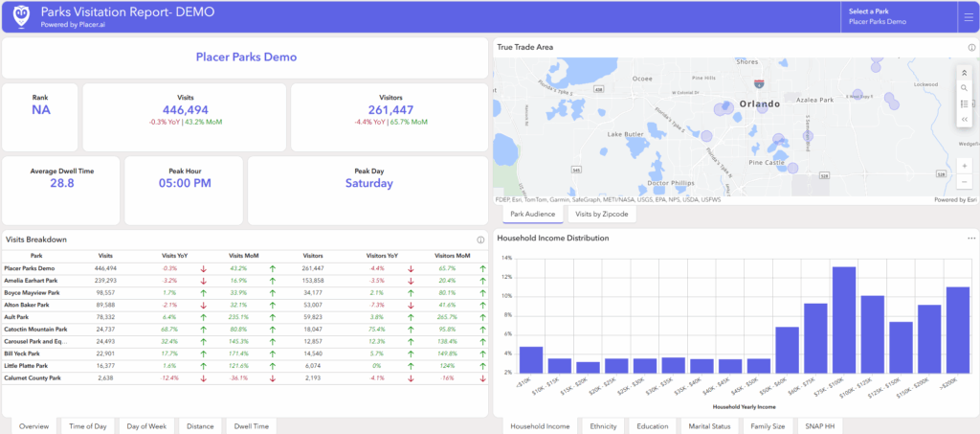Image resolution: width=980 pixels, height=434 pixels.
Task: Switch to the Overview tab
Action: (33, 426)
